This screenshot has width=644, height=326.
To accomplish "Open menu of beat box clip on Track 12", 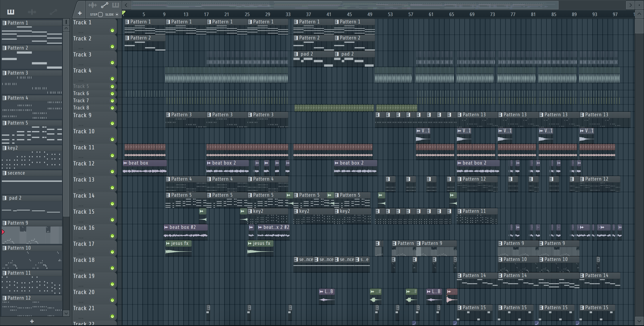I will [x=125, y=163].
